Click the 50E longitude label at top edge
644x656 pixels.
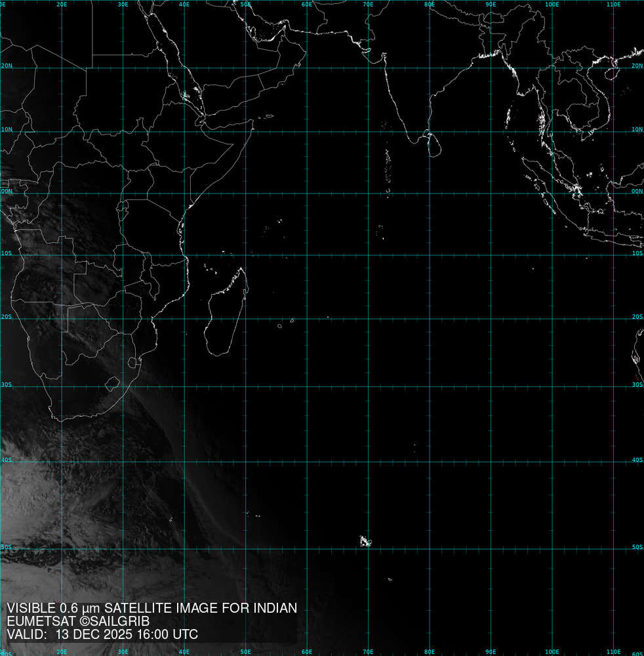click(245, 4)
